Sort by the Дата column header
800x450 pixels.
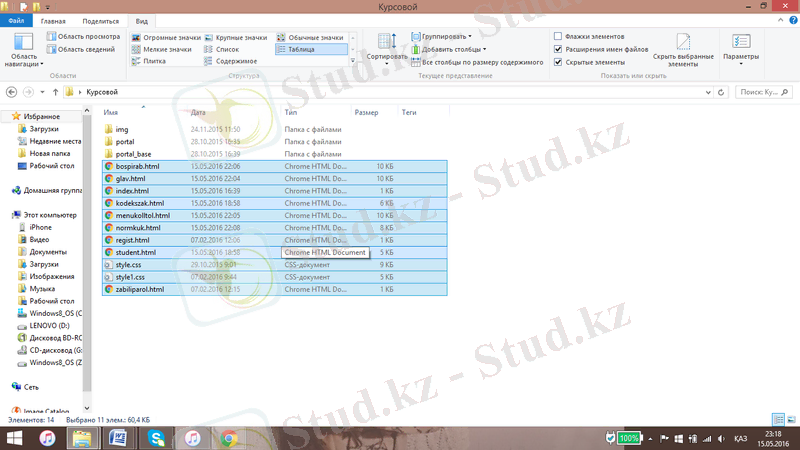point(198,112)
